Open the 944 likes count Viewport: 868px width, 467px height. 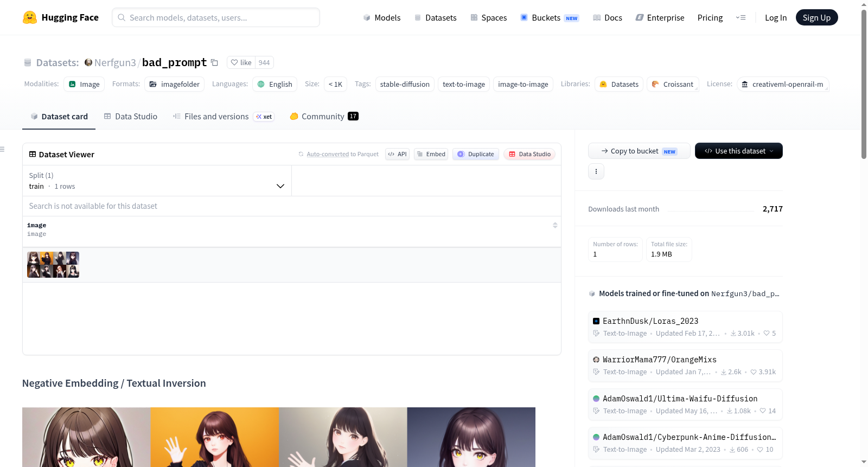(x=264, y=62)
